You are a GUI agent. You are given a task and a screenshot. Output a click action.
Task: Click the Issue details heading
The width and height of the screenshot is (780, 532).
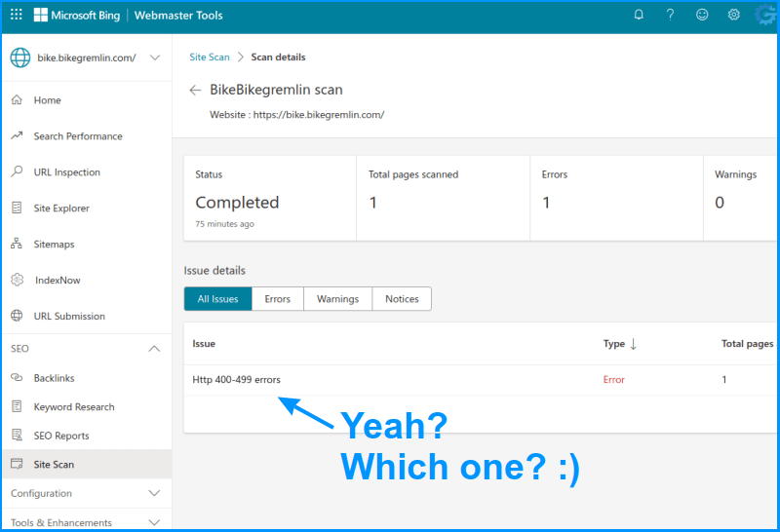point(214,271)
